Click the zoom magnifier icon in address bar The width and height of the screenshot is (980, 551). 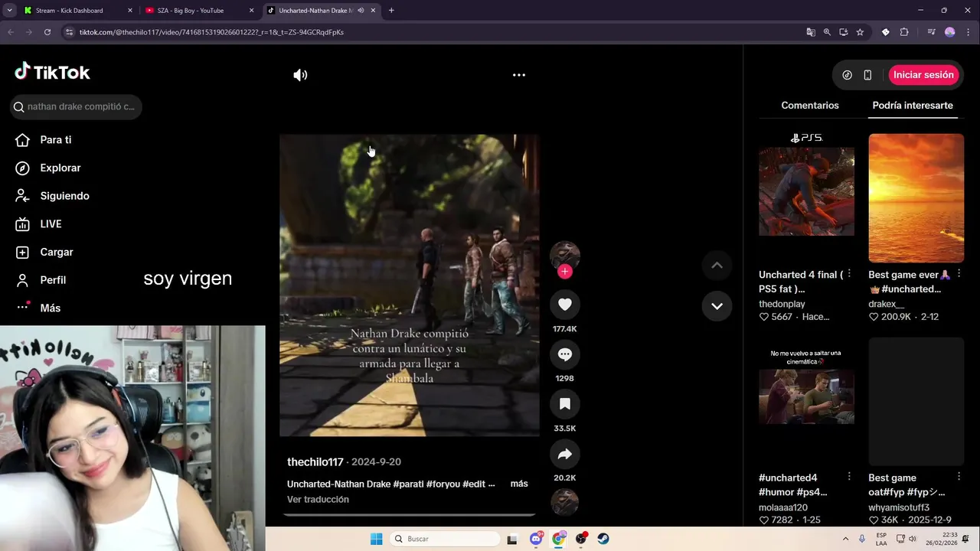click(x=827, y=32)
